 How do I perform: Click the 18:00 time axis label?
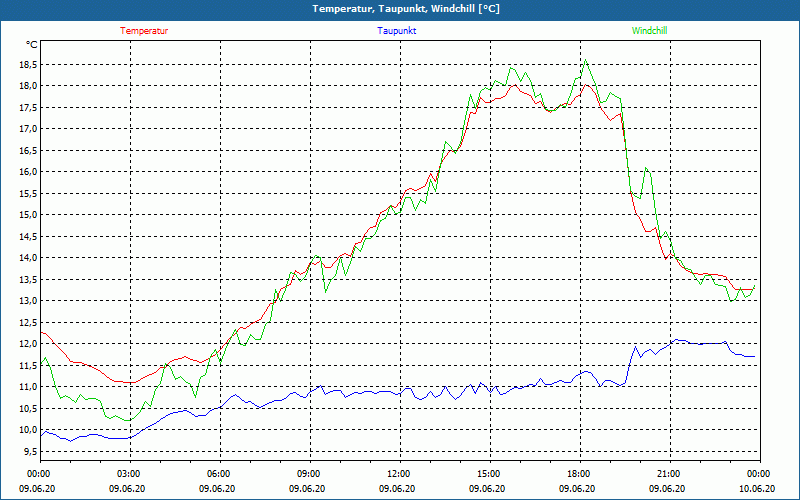[x=580, y=473]
